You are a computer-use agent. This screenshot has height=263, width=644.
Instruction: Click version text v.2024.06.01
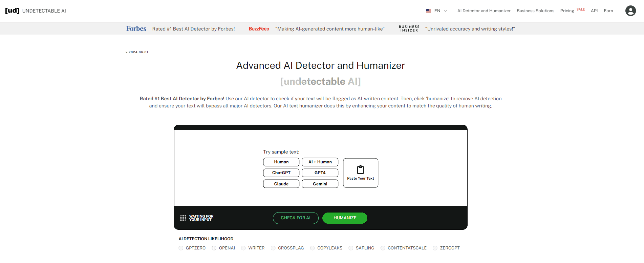pyautogui.click(x=137, y=52)
